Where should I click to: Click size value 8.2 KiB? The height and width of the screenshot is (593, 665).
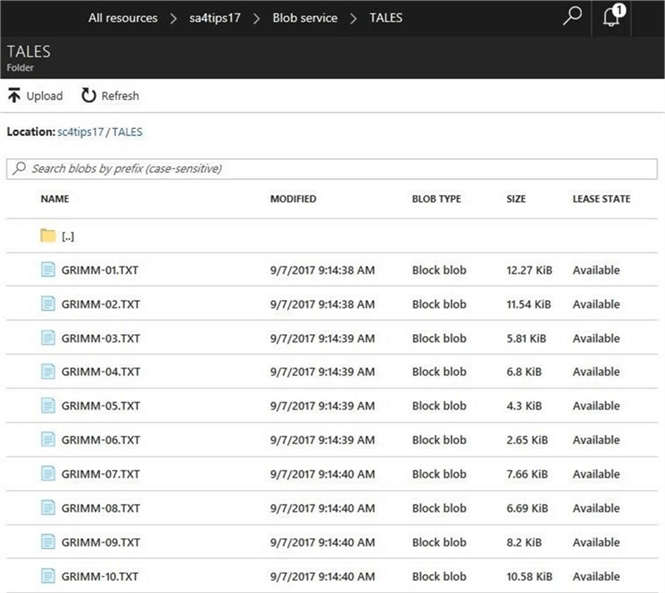coord(524,543)
